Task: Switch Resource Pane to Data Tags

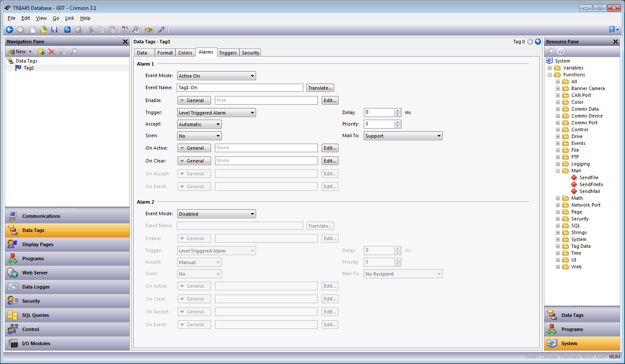Action: click(582, 315)
